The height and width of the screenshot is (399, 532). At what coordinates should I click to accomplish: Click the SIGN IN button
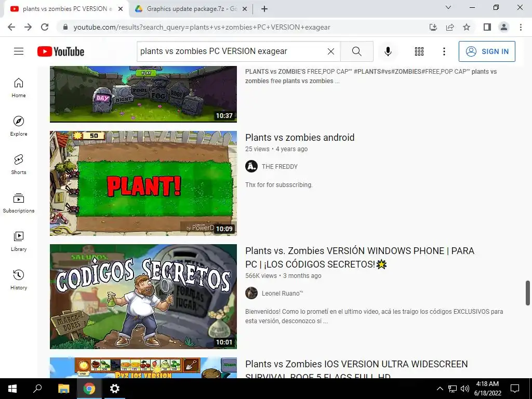coord(487,51)
